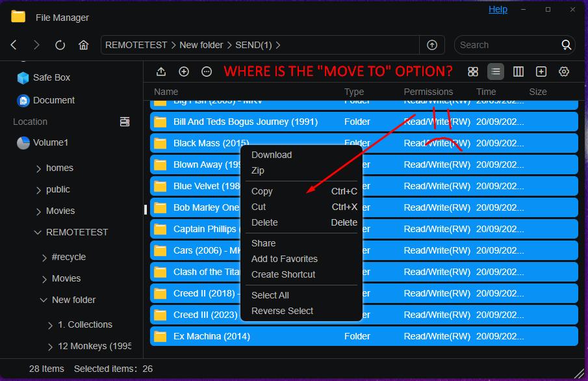The height and width of the screenshot is (381, 588).
Task: Go forward with the forward arrow
Action: click(36, 45)
